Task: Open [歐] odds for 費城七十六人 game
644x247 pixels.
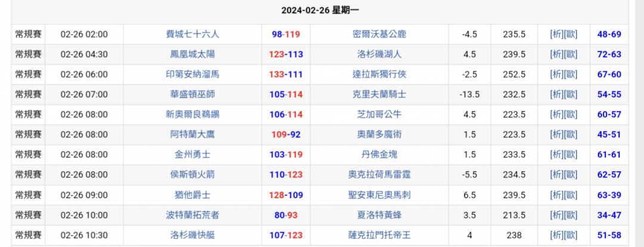Action: (571, 34)
